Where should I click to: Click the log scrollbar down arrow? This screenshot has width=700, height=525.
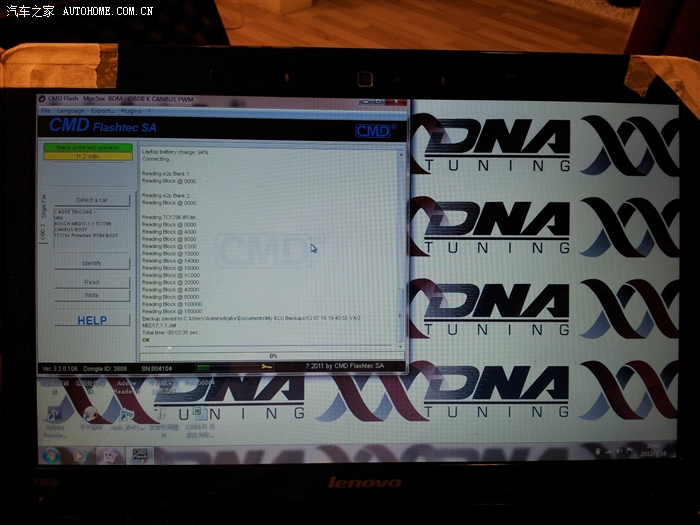point(400,346)
